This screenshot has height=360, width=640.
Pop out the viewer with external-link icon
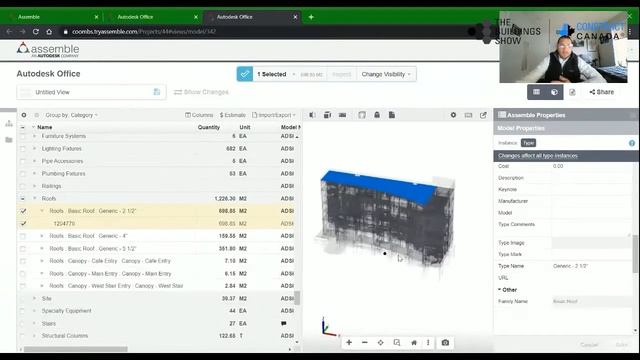pos(483,115)
